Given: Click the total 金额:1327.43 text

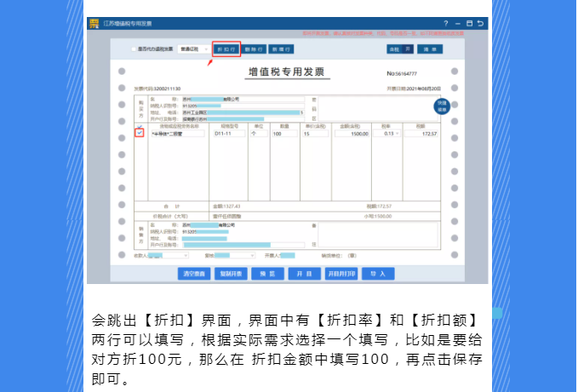Looking at the screenshot, I should pyautogui.click(x=226, y=207).
